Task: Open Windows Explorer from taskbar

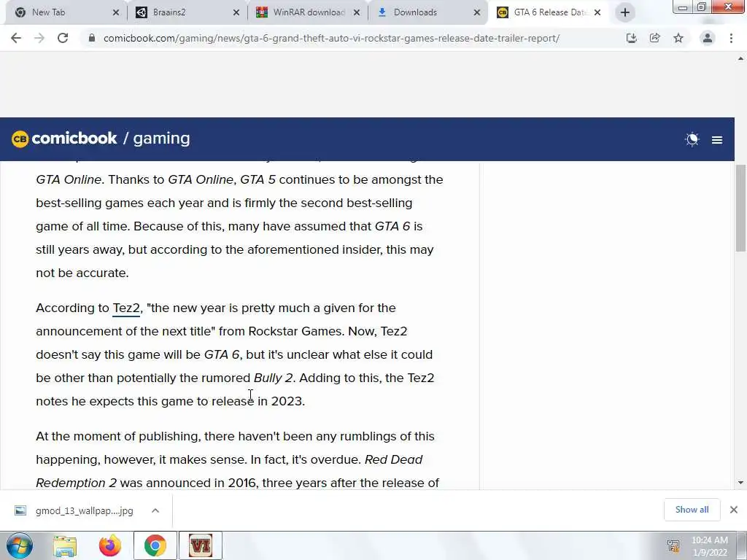Action: point(65,546)
